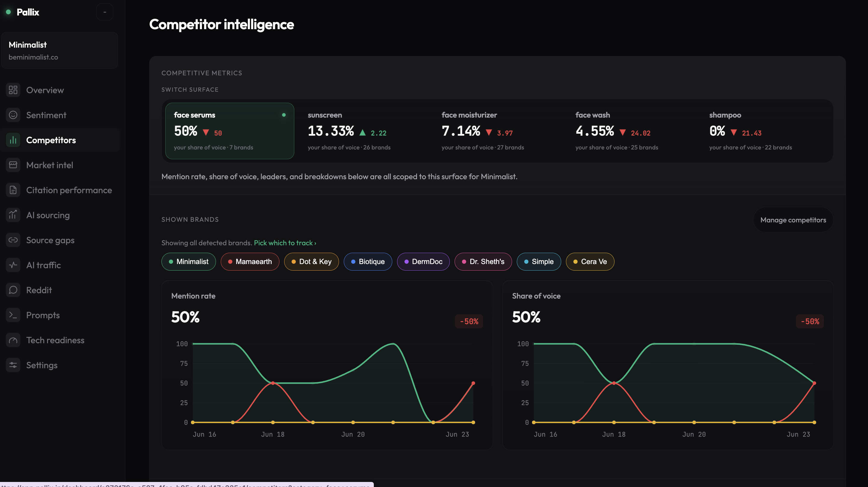Click the Citation performance document icon
Image resolution: width=868 pixels, height=487 pixels.
pyautogui.click(x=13, y=190)
